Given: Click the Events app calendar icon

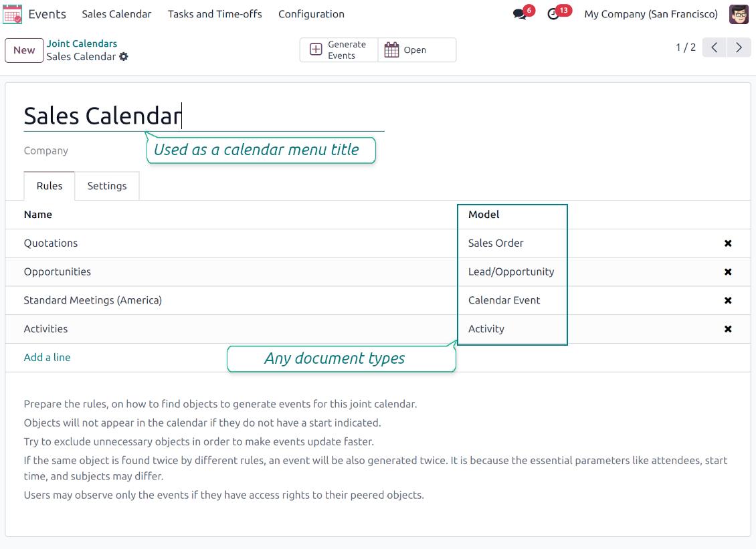Looking at the screenshot, I should click(x=13, y=14).
